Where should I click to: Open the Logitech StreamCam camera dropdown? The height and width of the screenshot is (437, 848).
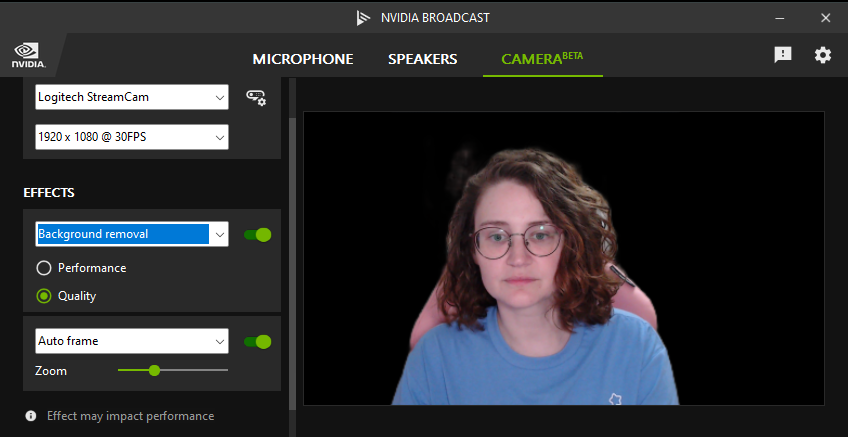click(132, 97)
